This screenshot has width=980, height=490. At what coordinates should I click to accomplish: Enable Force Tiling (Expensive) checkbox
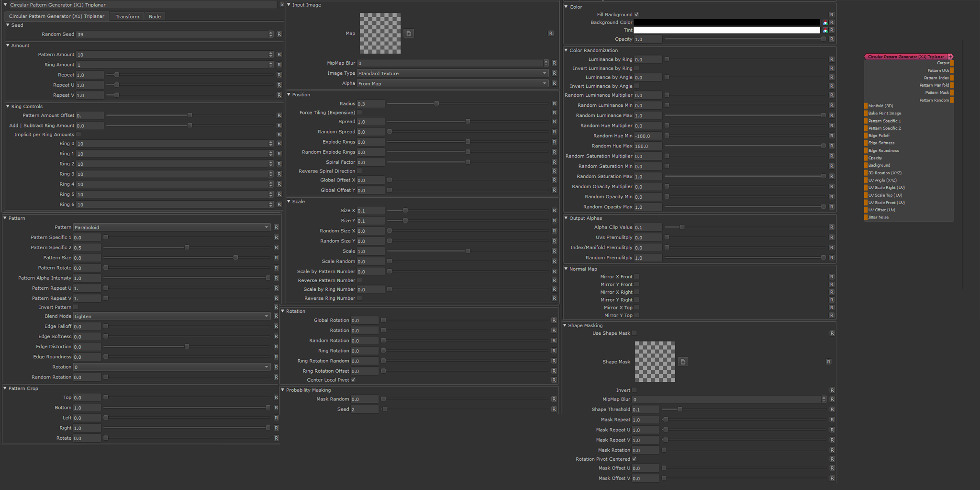(x=359, y=113)
